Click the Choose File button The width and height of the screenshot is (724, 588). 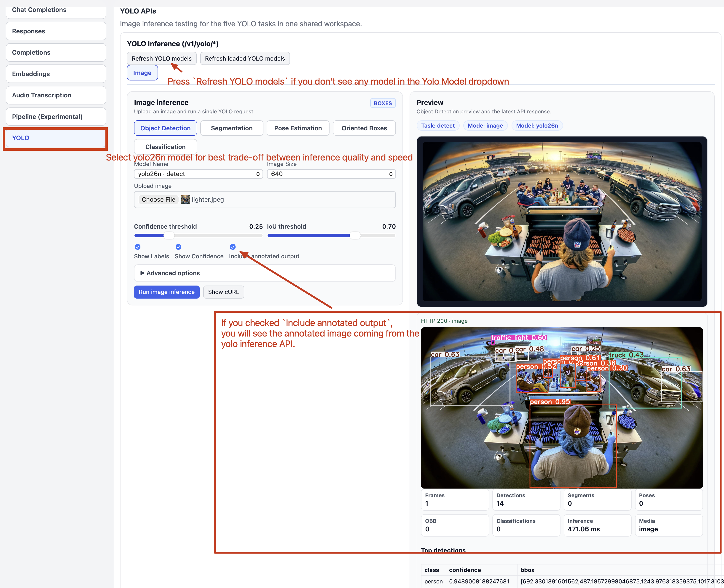click(158, 200)
